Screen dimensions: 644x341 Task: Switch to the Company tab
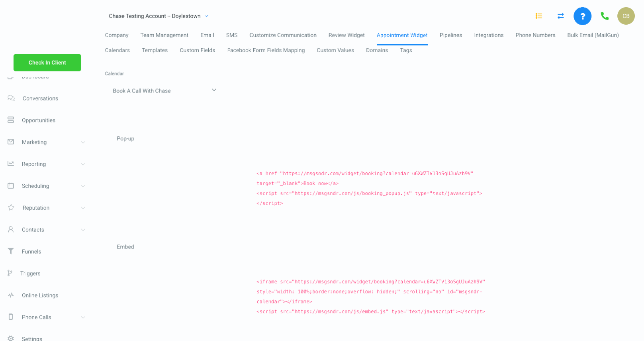click(x=117, y=35)
